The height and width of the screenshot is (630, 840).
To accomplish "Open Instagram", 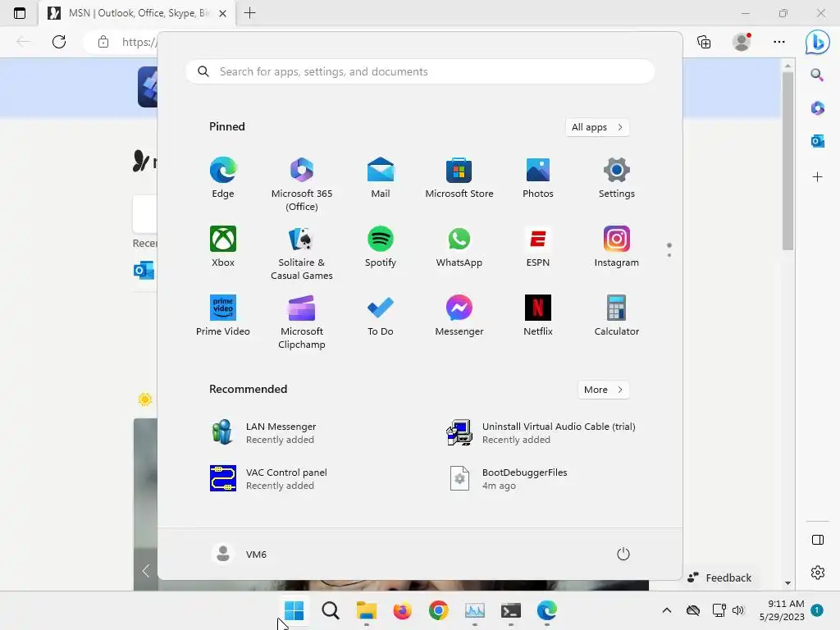I will pos(617,247).
